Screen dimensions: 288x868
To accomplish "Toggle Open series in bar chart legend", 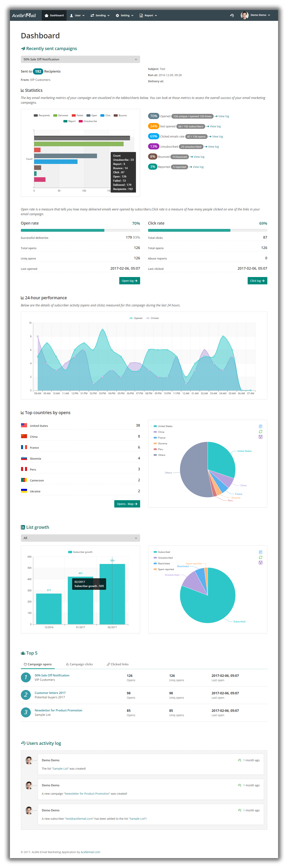I will click(92, 116).
